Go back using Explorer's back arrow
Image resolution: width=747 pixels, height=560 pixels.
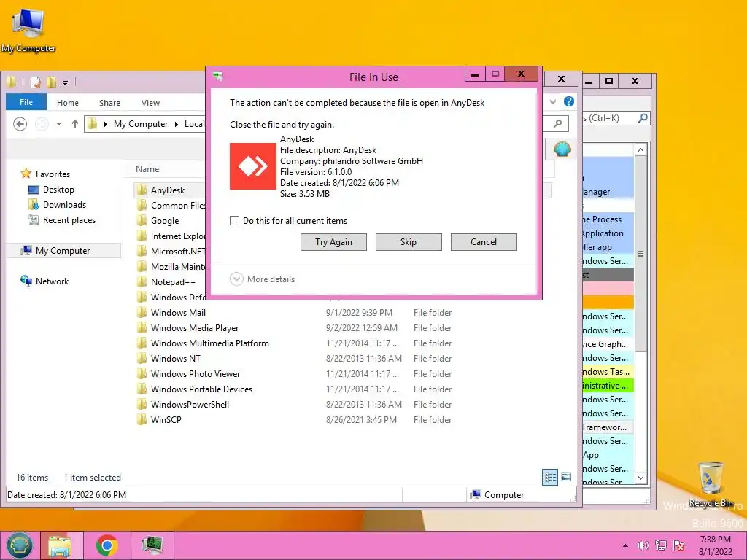click(x=20, y=124)
